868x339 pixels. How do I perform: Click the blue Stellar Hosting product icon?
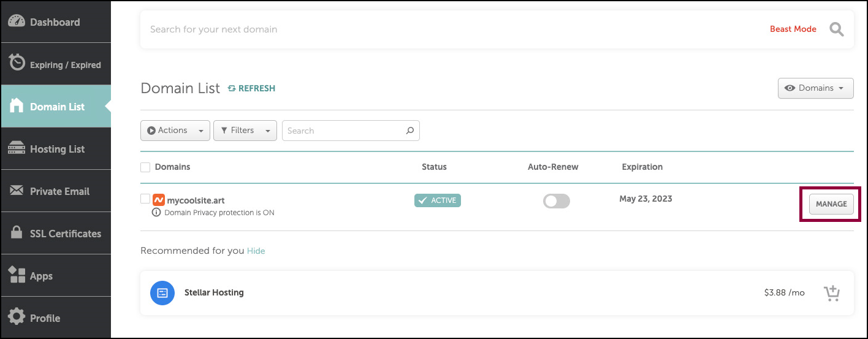pyautogui.click(x=162, y=293)
